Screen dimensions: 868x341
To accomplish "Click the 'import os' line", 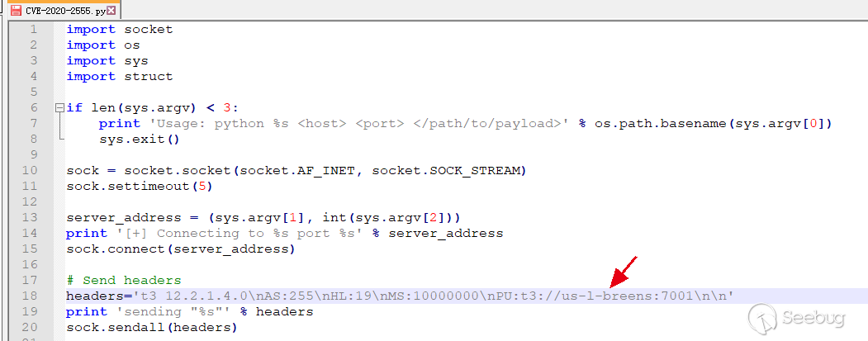I will pyautogui.click(x=103, y=45).
